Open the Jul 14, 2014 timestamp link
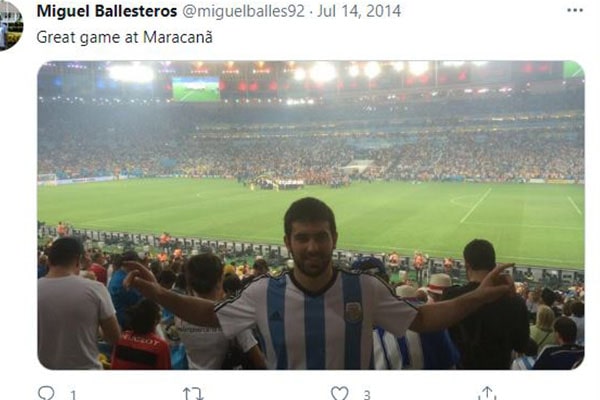The height and width of the screenshot is (400, 600). point(359,11)
